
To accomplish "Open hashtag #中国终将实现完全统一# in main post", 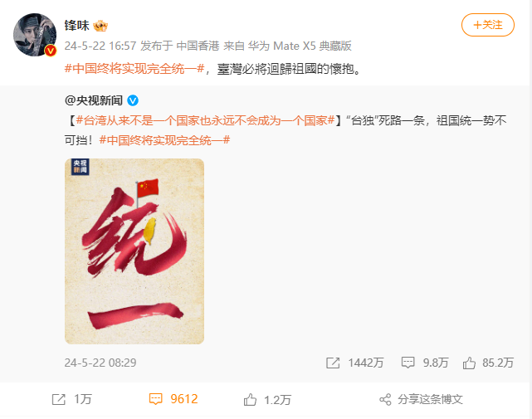I will 134,69.
